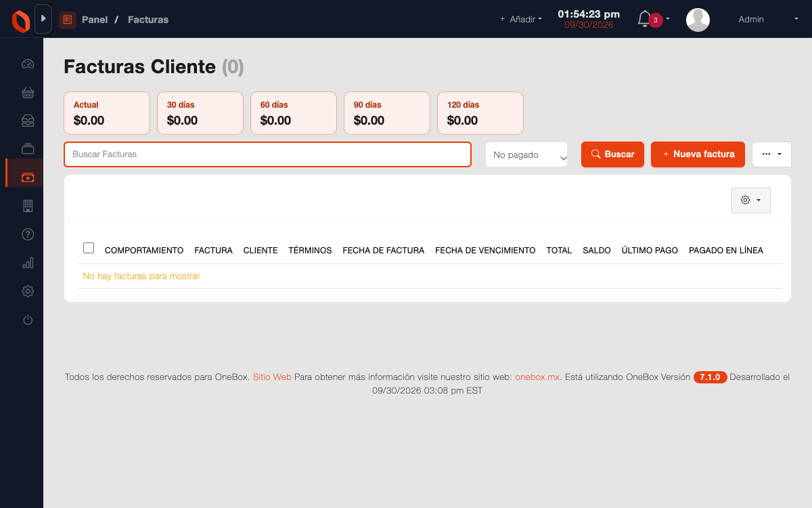812x508 pixels.
Task: Click the Sitio Web footer link
Action: [x=272, y=377]
